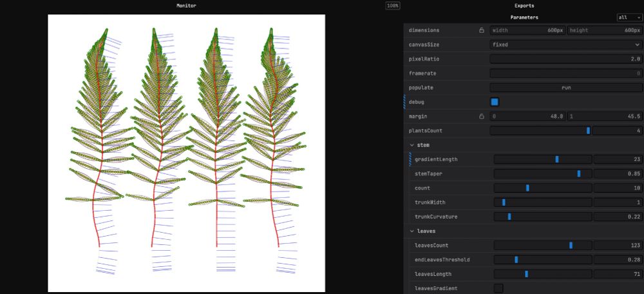The width and height of the screenshot is (644, 294).
Task: Adjust the leavesCount slider
Action: 542,246
